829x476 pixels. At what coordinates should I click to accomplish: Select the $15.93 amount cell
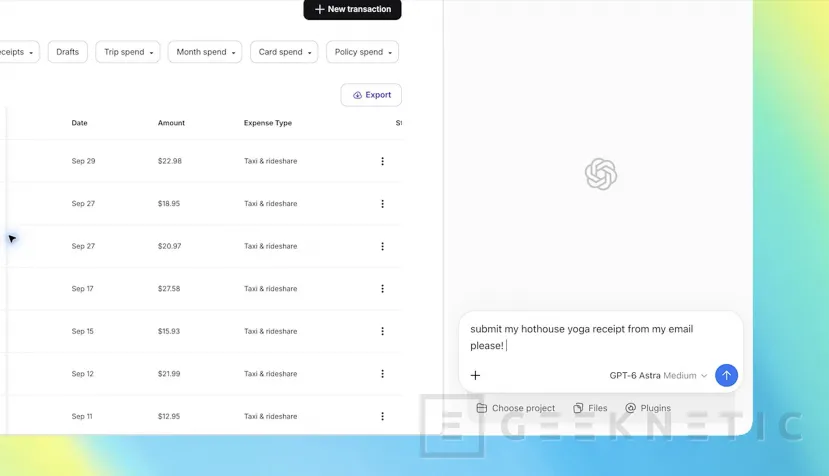point(169,331)
